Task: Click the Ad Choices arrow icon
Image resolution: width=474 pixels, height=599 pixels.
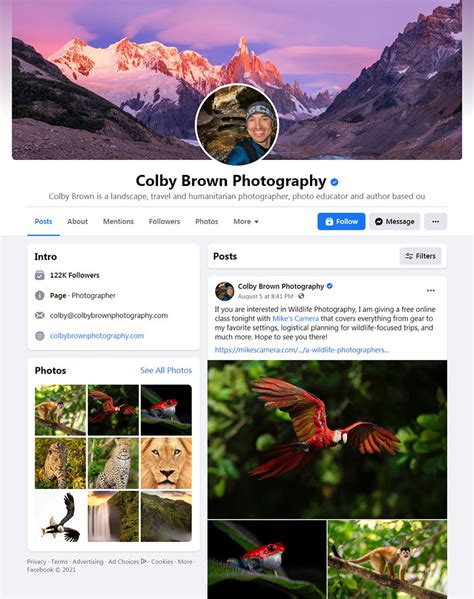Action: point(144,562)
